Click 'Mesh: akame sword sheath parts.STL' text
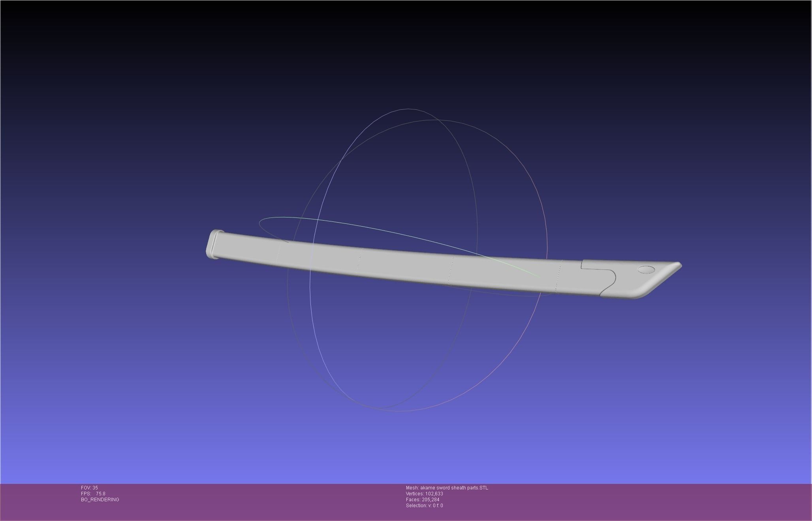Screen dimensions: 812x521 pyautogui.click(x=447, y=488)
